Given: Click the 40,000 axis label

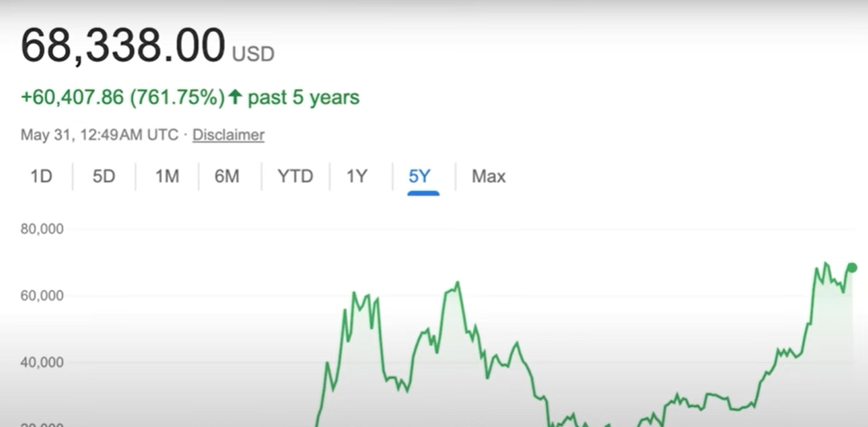Looking at the screenshot, I should pyautogui.click(x=42, y=362).
